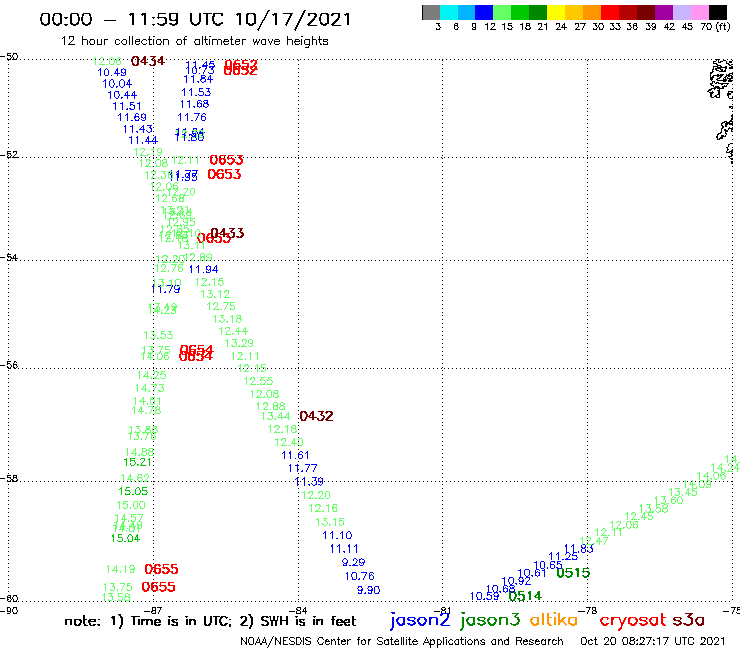Click the NOAA/NESDIS credit line
Screen dimensions: 740x650
pos(402,642)
